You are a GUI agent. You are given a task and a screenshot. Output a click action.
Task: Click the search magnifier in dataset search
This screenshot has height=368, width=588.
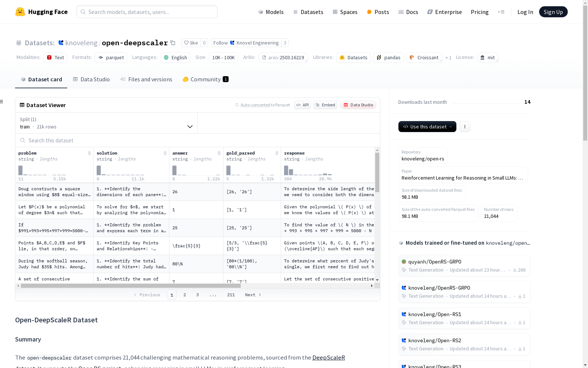(x=23, y=140)
